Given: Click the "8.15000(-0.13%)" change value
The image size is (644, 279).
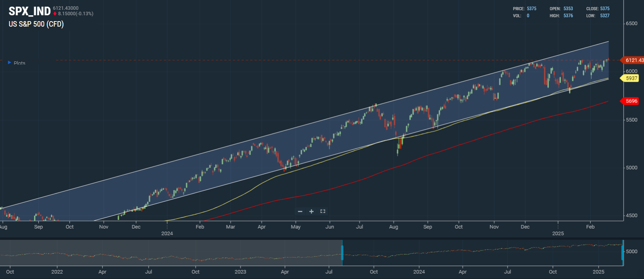Looking at the screenshot, I should [76, 14].
